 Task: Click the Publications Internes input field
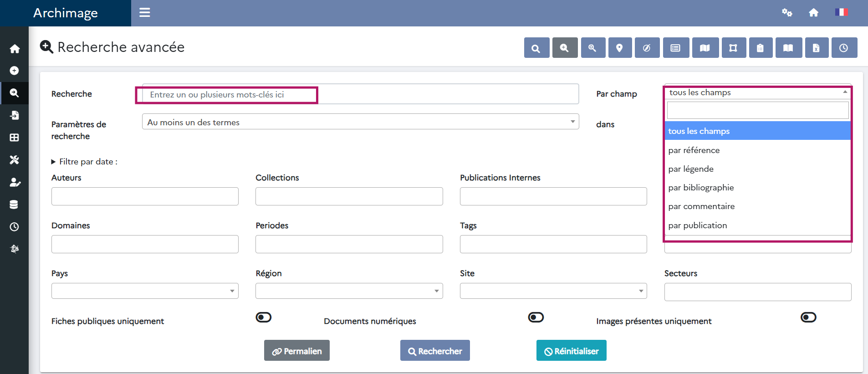[553, 196]
